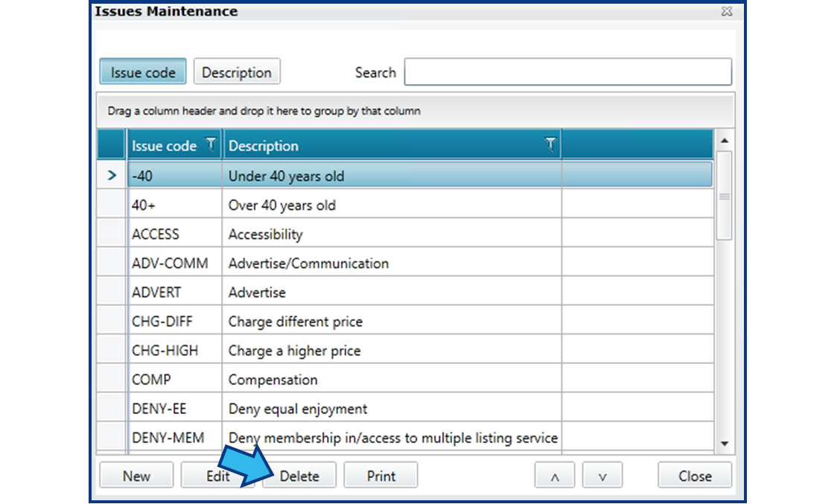Click the scrollbar down arrow
The width and height of the screenshot is (837, 504).
[x=725, y=444]
